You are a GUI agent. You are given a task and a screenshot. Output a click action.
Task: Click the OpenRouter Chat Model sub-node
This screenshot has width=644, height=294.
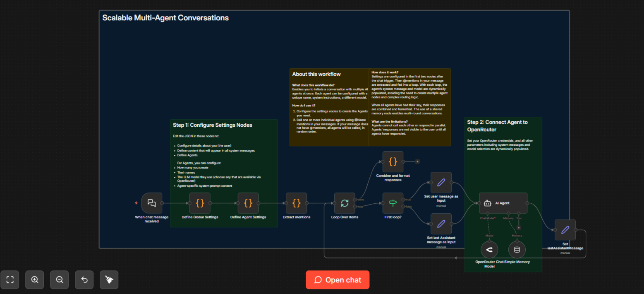pyautogui.click(x=489, y=250)
